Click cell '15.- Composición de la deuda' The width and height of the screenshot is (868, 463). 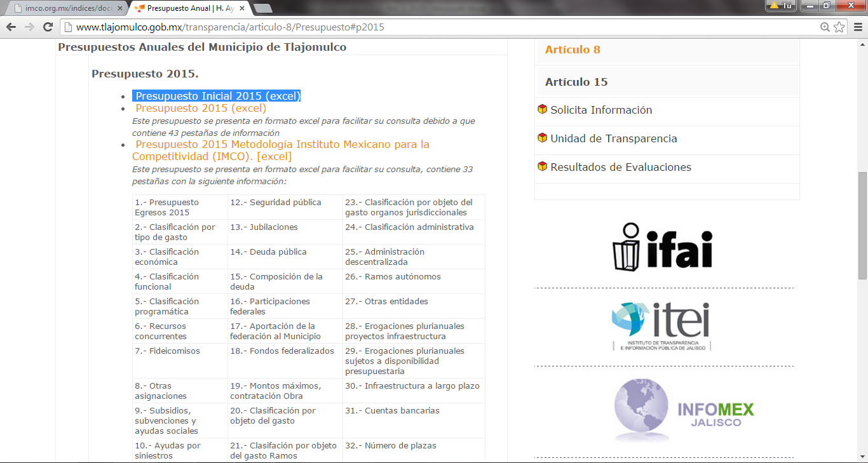pyautogui.click(x=285, y=281)
